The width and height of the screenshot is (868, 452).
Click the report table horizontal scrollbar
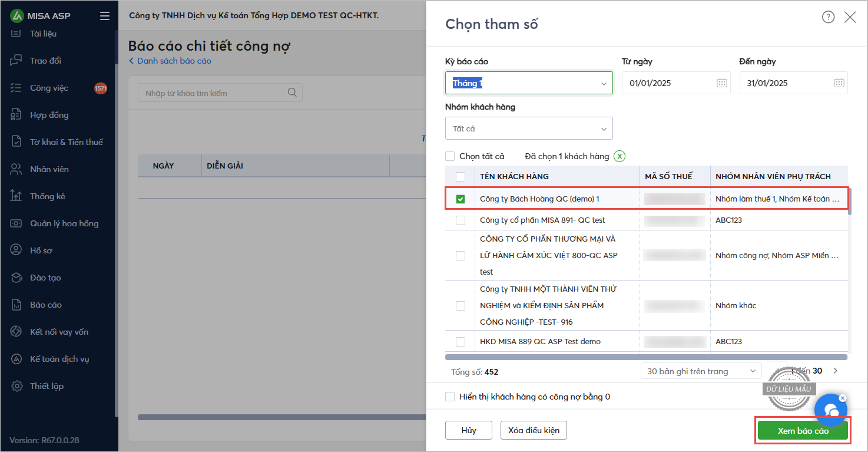(x=281, y=417)
